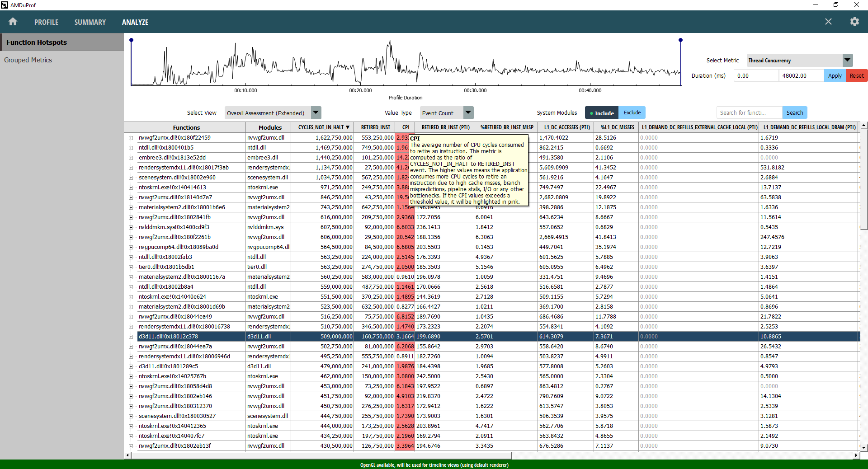Expand row nvwgf2umx.dll!0x180f22459

tap(131, 138)
